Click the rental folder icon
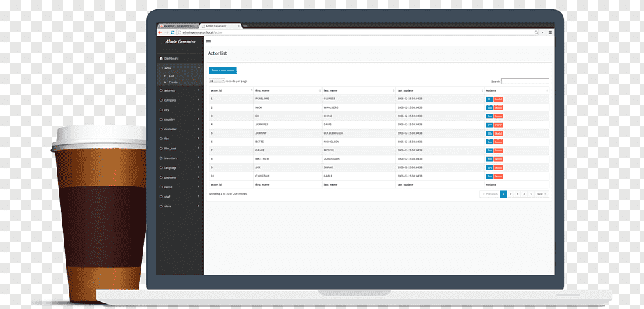The width and height of the screenshot is (644, 309). [x=161, y=187]
